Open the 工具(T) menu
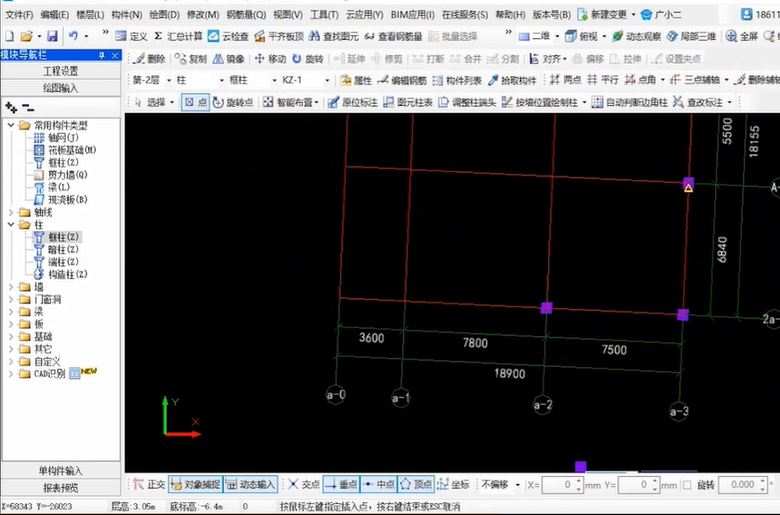The height and width of the screenshot is (515, 780). click(324, 15)
